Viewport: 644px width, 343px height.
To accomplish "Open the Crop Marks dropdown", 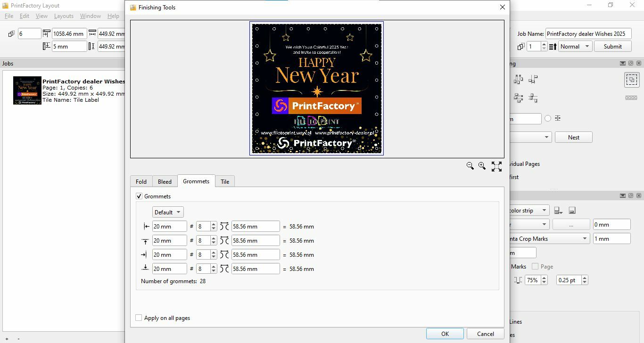I will (549, 239).
